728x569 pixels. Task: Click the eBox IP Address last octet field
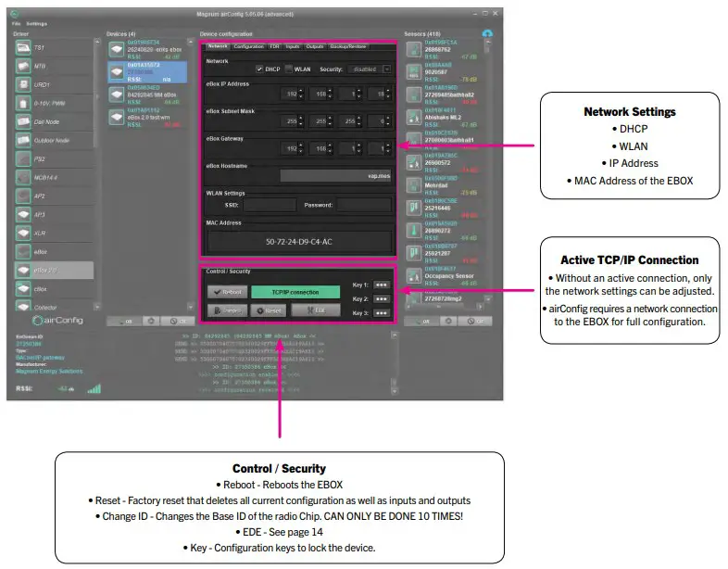(380, 94)
